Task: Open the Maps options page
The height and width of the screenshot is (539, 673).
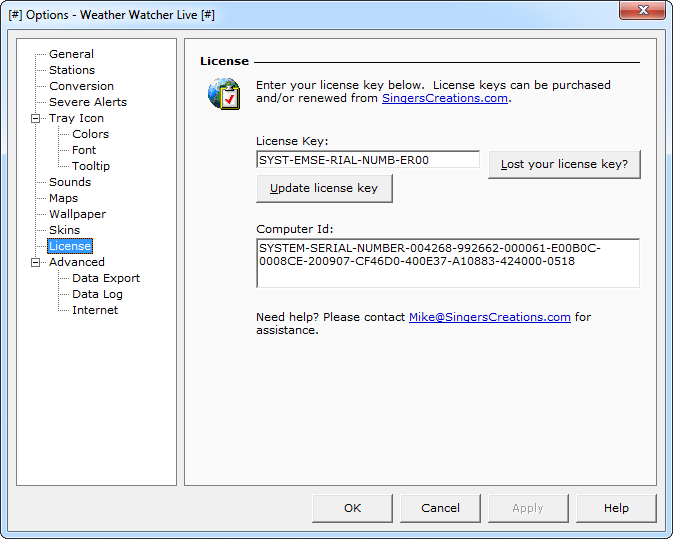Action: tap(64, 198)
